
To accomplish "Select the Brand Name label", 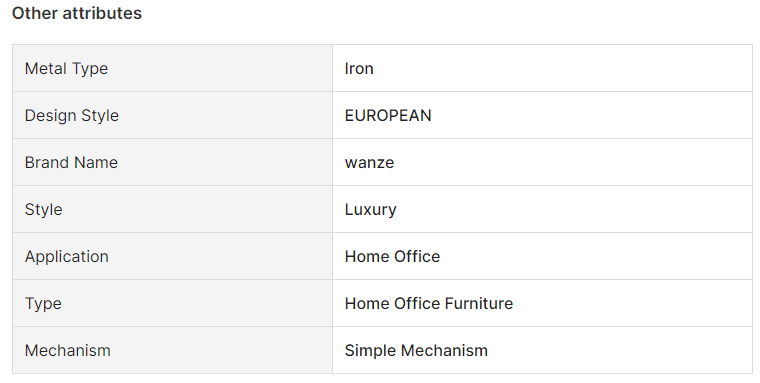I will coord(71,162).
